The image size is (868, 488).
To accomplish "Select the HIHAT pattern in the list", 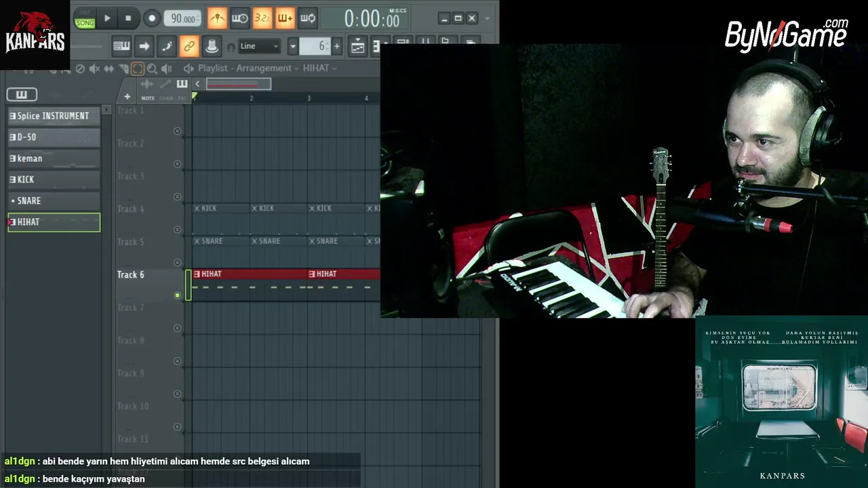I will pos(54,222).
